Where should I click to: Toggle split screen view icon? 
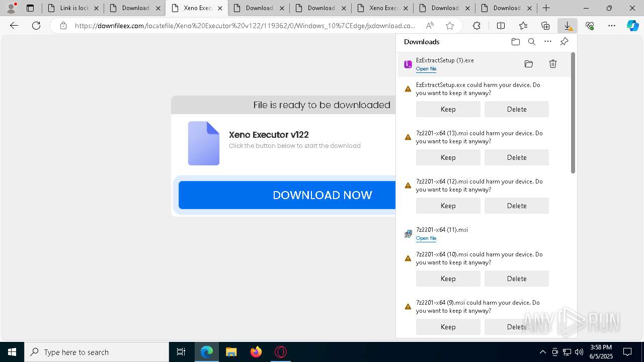(x=501, y=26)
